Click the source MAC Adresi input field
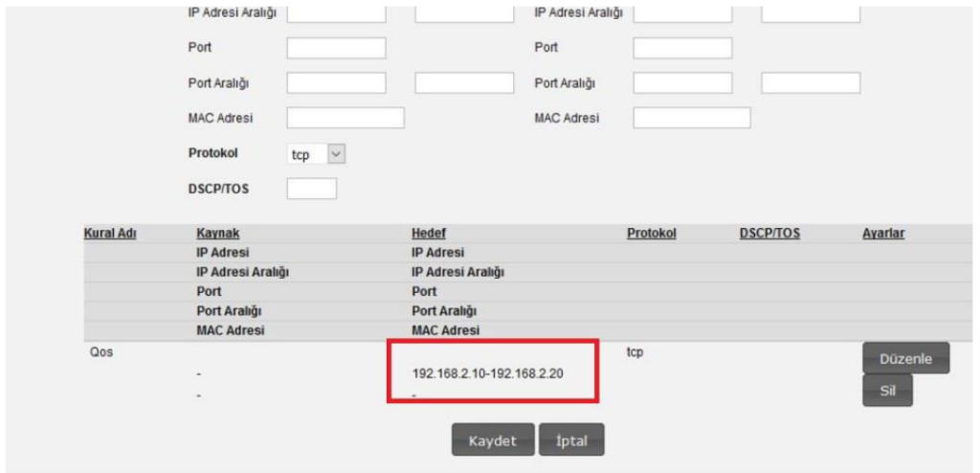The width and height of the screenshot is (980, 473). click(x=345, y=118)
